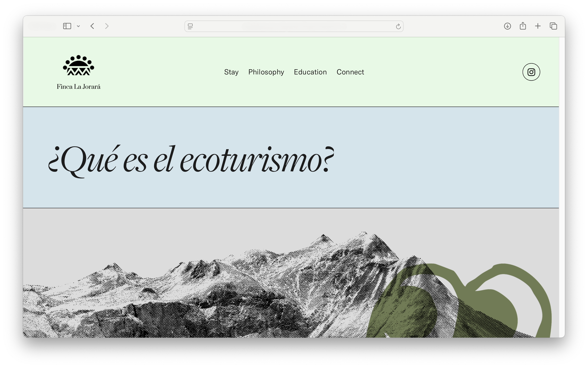Reload the current page

[x=398, y=26]
